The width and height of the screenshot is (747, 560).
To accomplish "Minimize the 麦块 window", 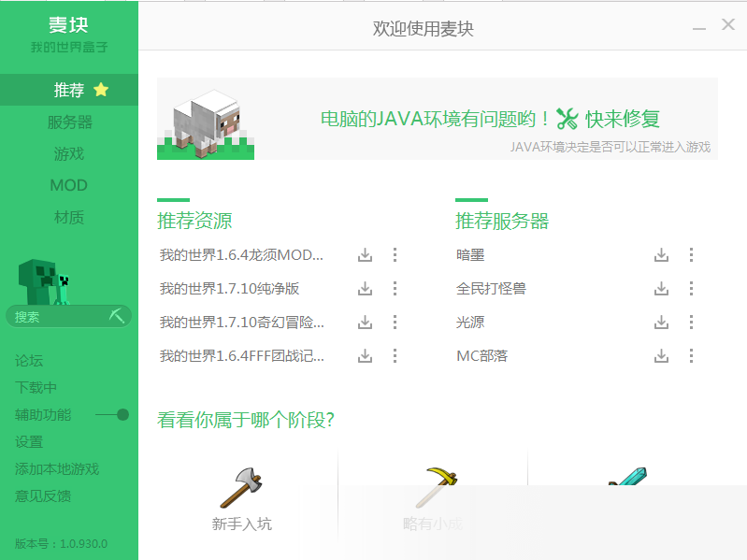I will (x=699, y=29).
